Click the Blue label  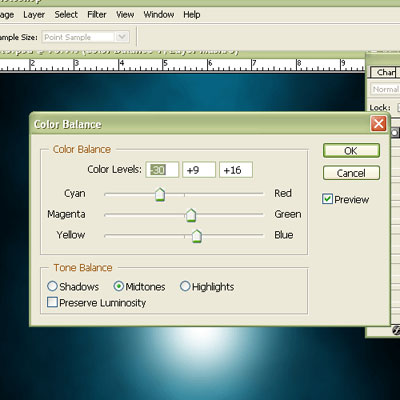point(284,235)
